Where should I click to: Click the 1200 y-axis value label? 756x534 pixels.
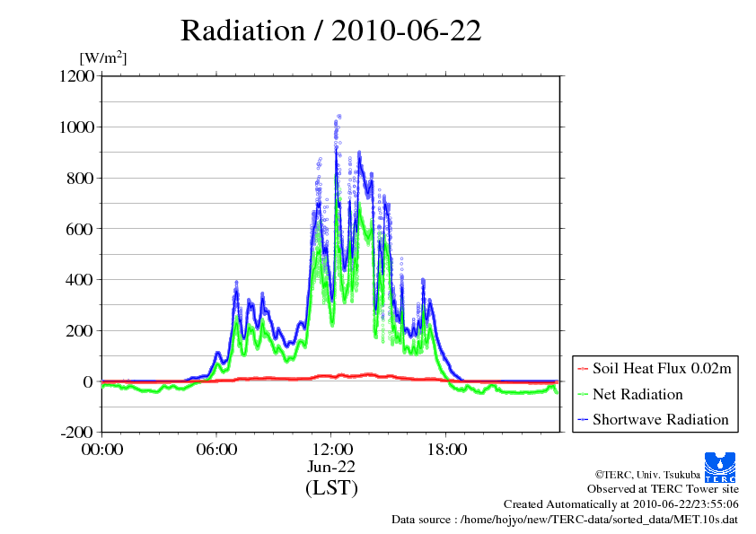77,76
